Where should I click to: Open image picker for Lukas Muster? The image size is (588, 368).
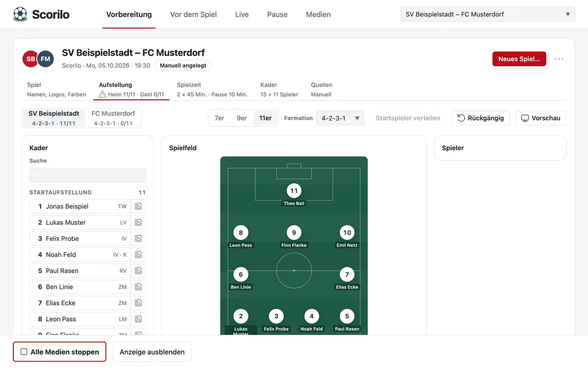click(x=138, y=223)
